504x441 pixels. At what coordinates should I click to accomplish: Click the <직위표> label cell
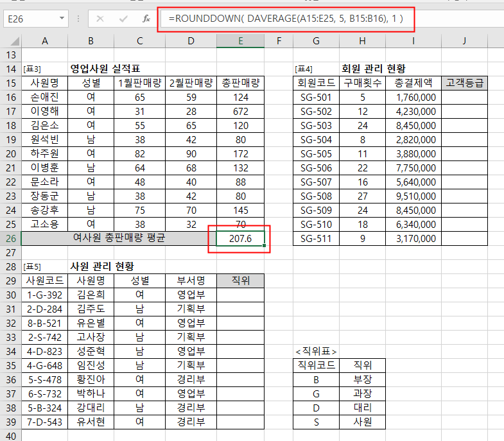click(x=317, y=351)
